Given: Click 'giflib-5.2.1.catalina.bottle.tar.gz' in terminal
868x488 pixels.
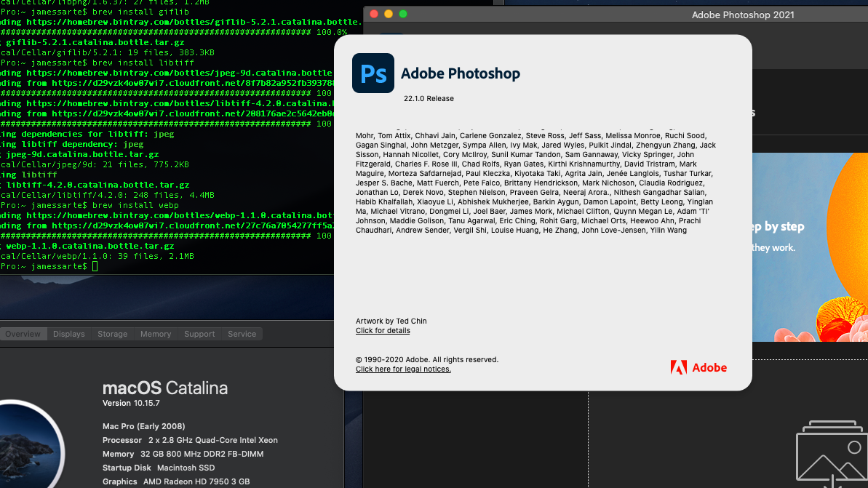Looking at the screenshot, I should (95, 42).
